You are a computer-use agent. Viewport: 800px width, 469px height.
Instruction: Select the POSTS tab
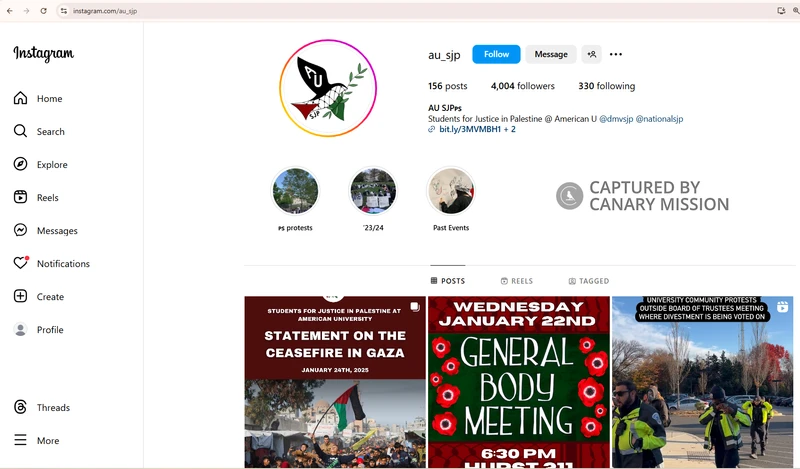(447, 281)
